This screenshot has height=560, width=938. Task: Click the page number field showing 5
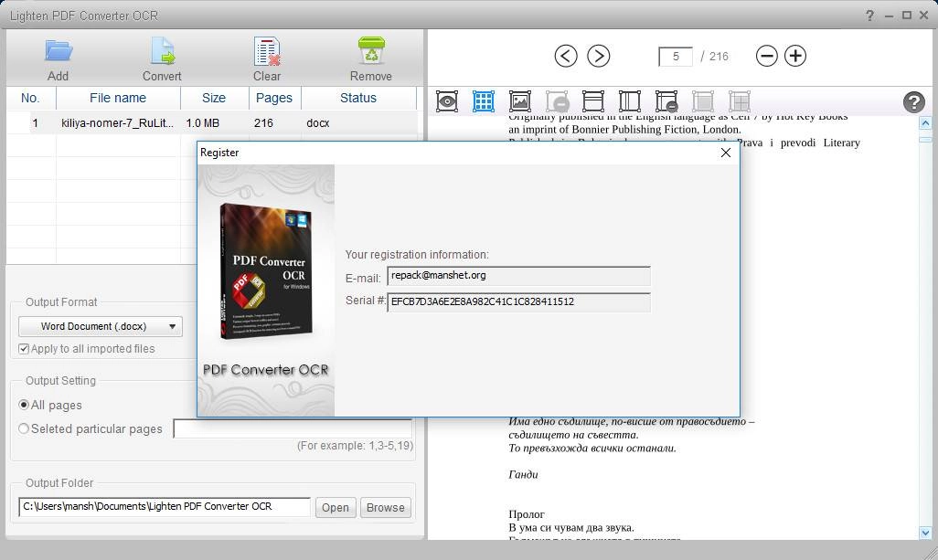[x=676, y=56]
